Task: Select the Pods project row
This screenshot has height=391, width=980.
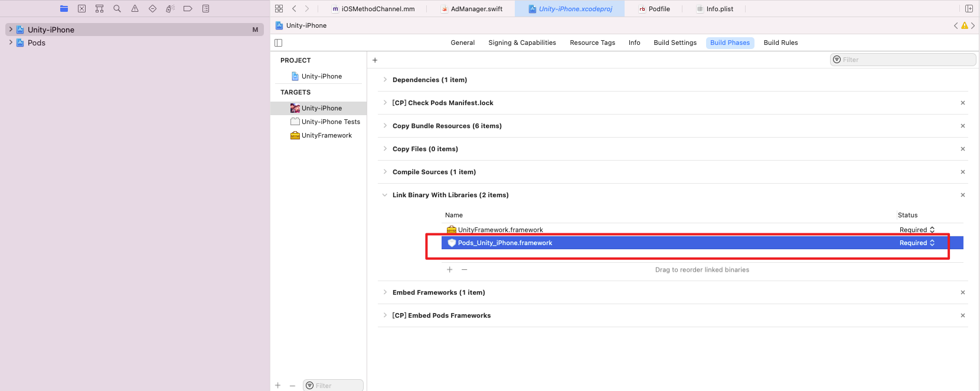Action: [x=135, y=43]
